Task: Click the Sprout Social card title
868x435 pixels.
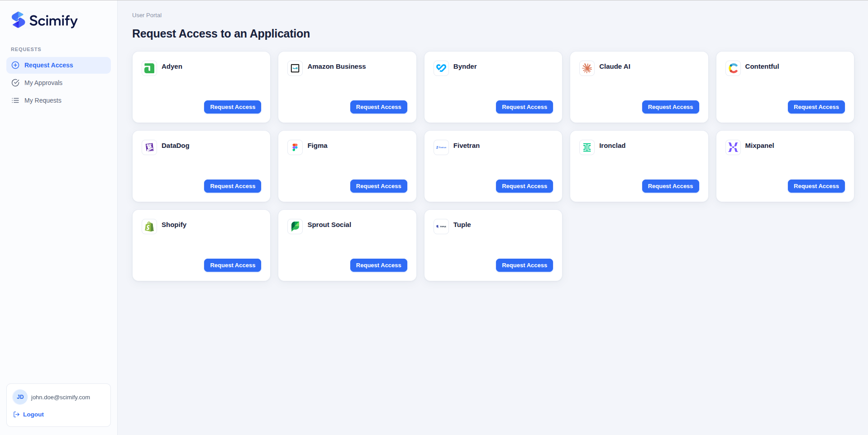Action: [x=329, y=225]
